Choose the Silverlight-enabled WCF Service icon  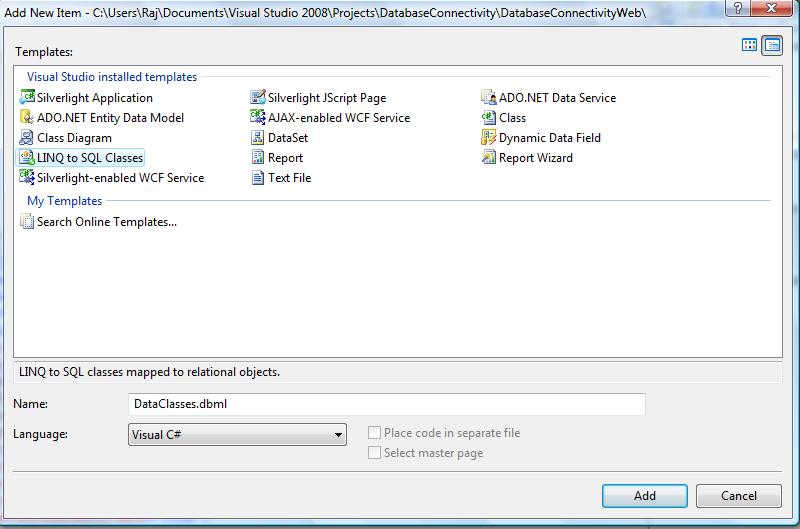pyautogui.click(x=27, y=177)
